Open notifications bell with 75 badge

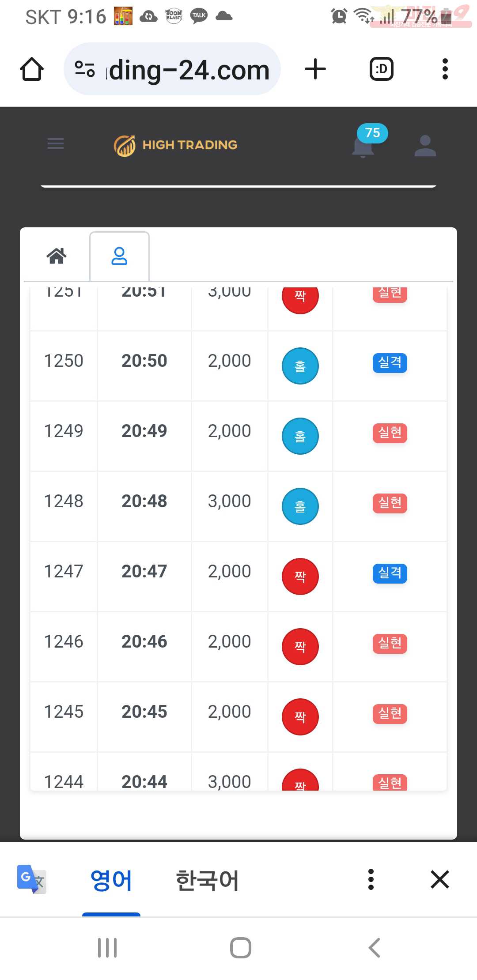(364, 145)
